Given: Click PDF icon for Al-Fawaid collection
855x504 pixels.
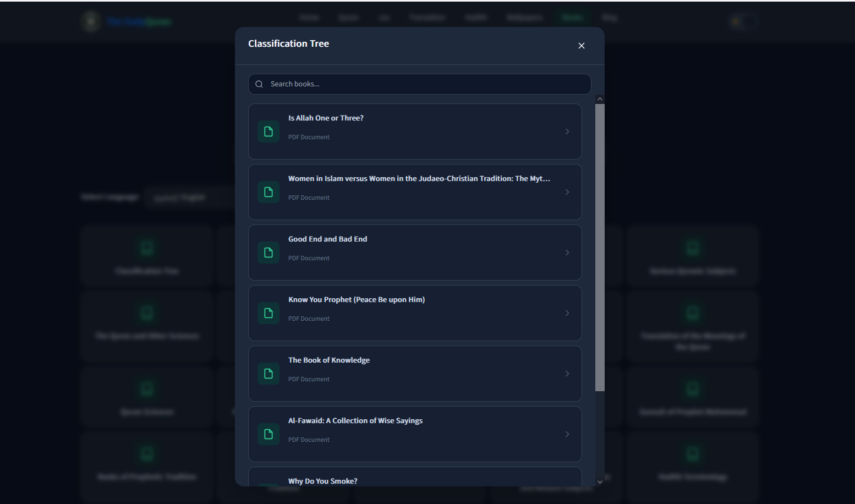Looking at the screenshot, I should click(268, 434).
